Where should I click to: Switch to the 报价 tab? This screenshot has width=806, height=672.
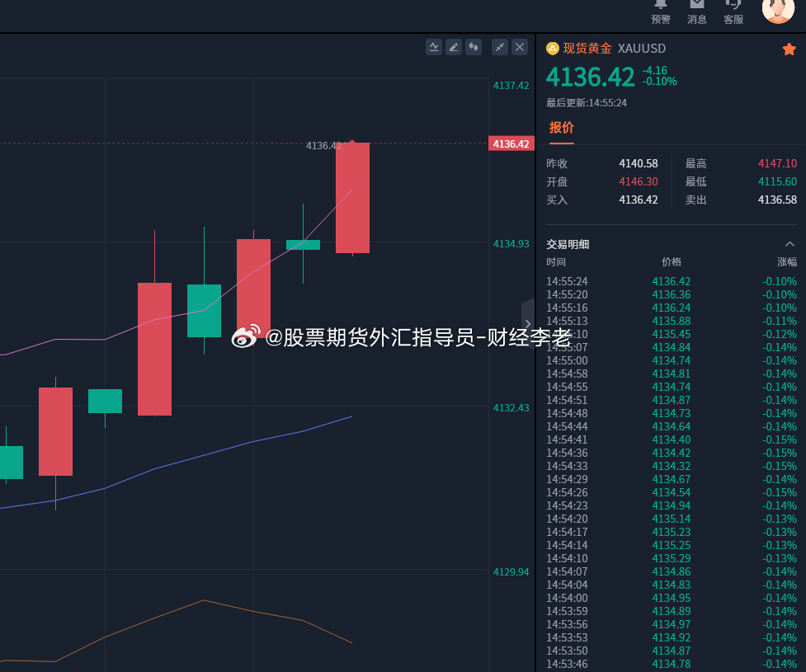pos(561,128)
